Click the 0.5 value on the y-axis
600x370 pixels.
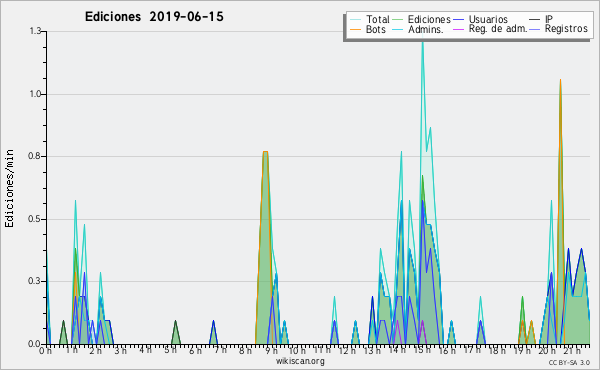35,219
